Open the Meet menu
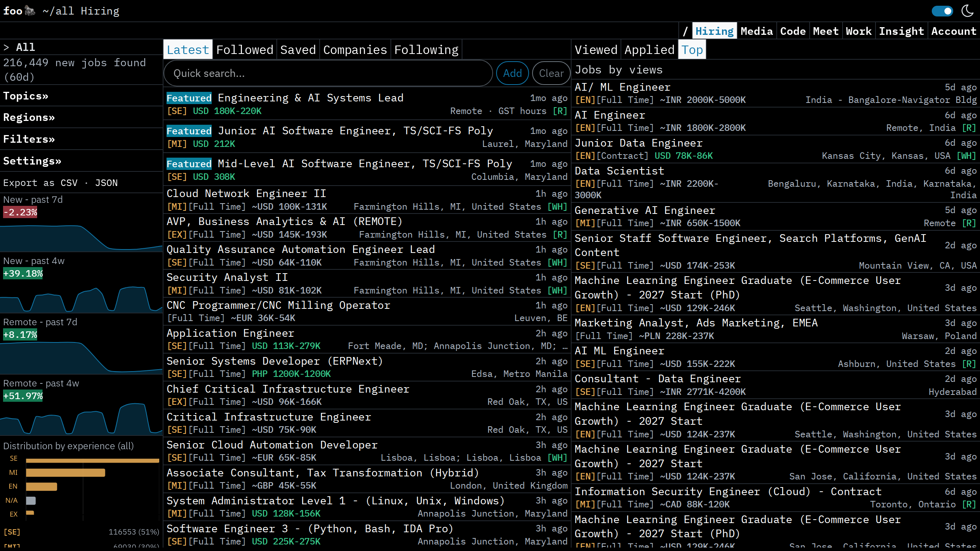 pos(826,31)
